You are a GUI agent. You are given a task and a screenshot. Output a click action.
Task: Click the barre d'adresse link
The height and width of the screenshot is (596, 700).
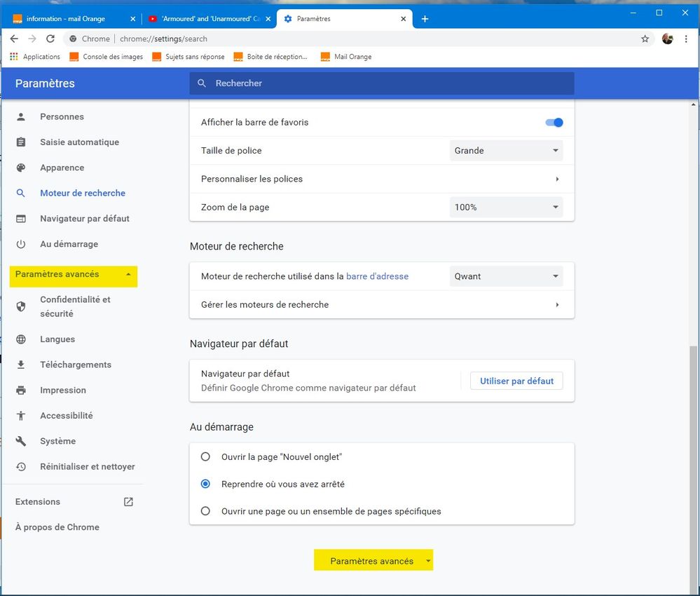pyautogui.click(x=377, y=276)
